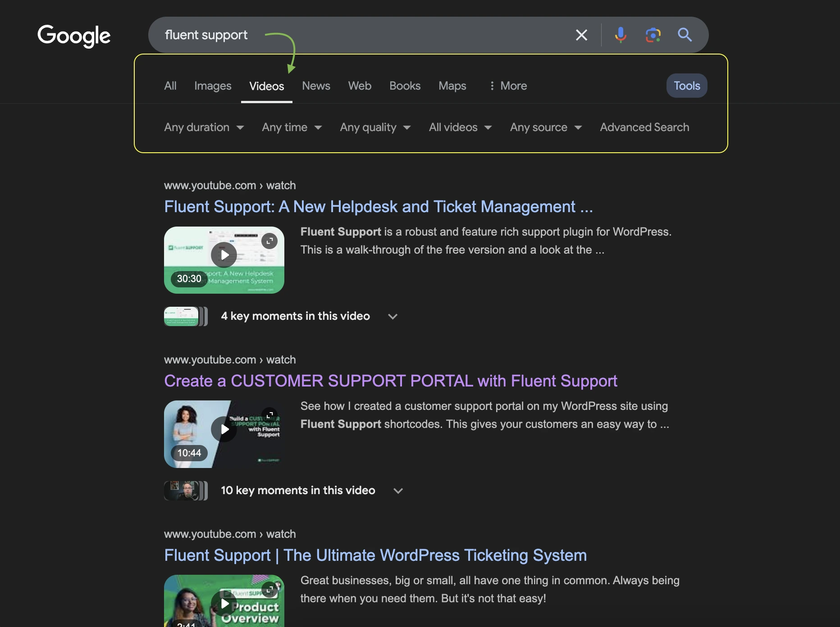Image resolution: width=840 pixels, height=627 pixels.
Task: Select the Videos tab
Action: 267,86
